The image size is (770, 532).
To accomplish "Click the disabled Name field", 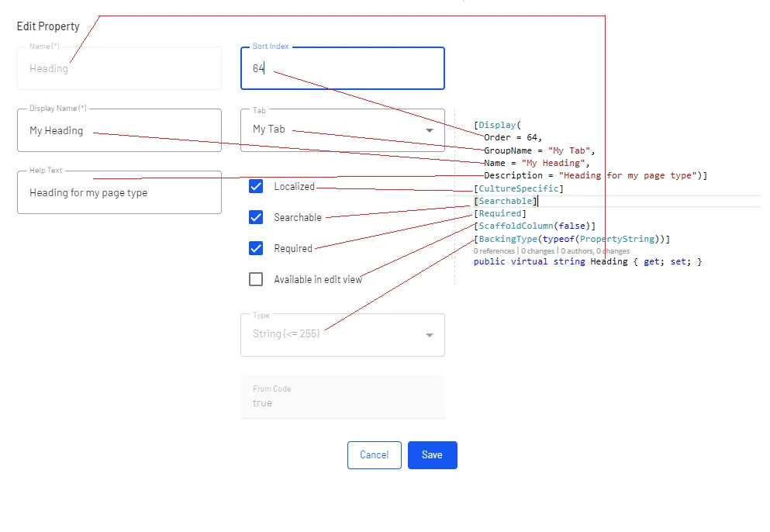I will [x=119, y=68].
